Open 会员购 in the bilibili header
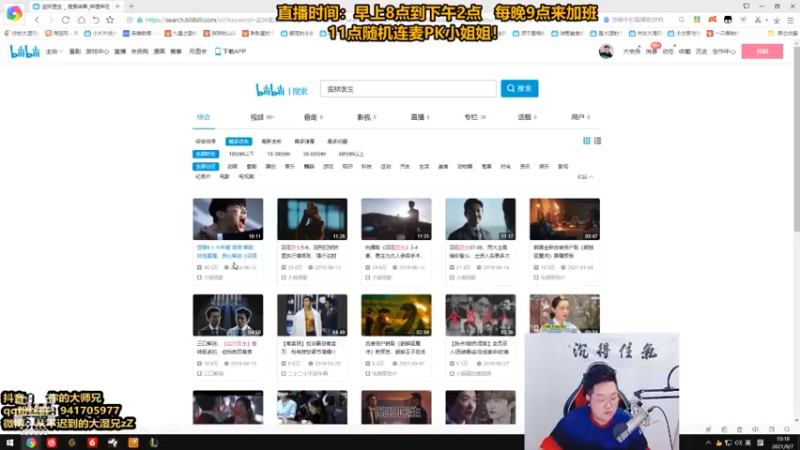Screen dimensions: 800x450 point(139,52)
